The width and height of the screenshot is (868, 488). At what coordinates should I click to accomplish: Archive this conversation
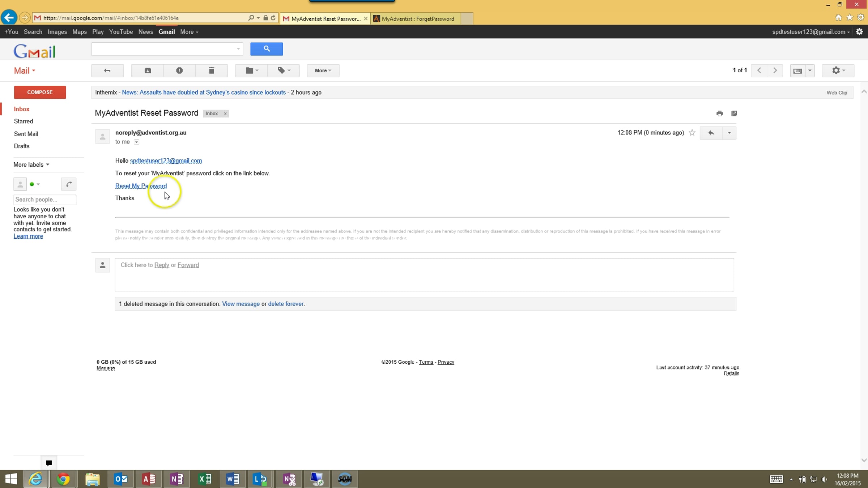pyautogui.click(x=148, y=70)
